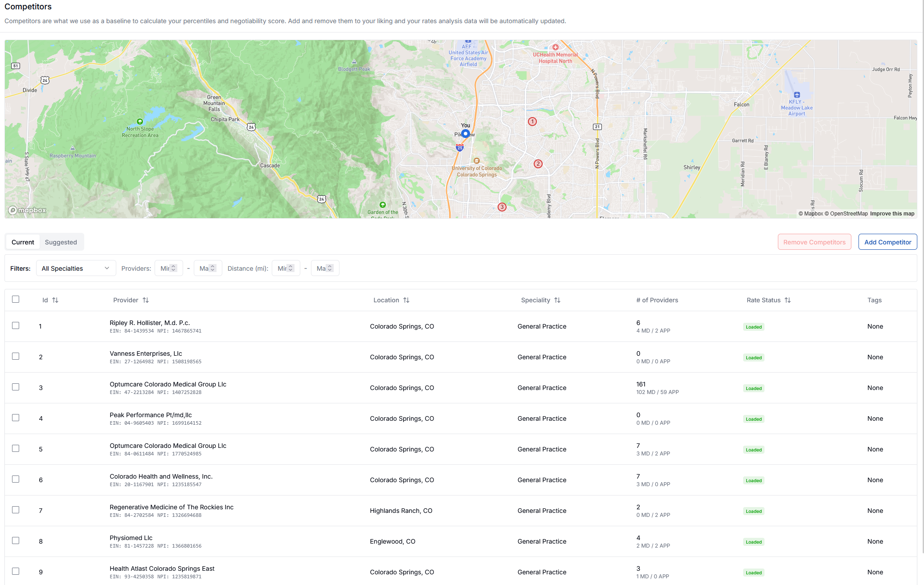924x585 pixels.
Task: Click map marker number 1
Action: (x=532, y=122)
